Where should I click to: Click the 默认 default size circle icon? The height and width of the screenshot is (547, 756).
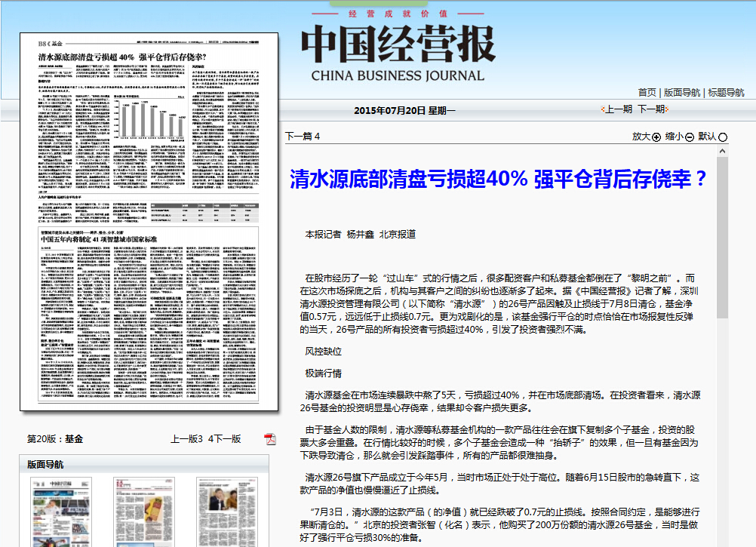[723, 137]
